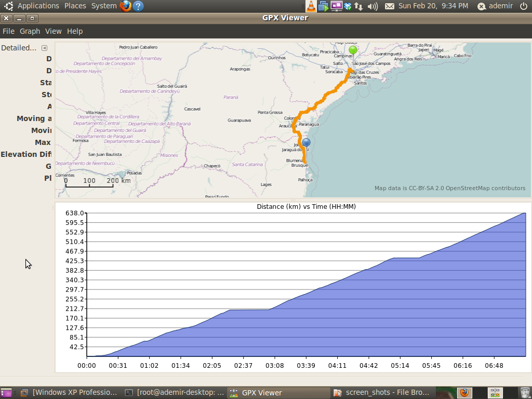Open the File menu
Image resolution: width=532 pixels, height=399 pixels.
click(x=8, y=31)
